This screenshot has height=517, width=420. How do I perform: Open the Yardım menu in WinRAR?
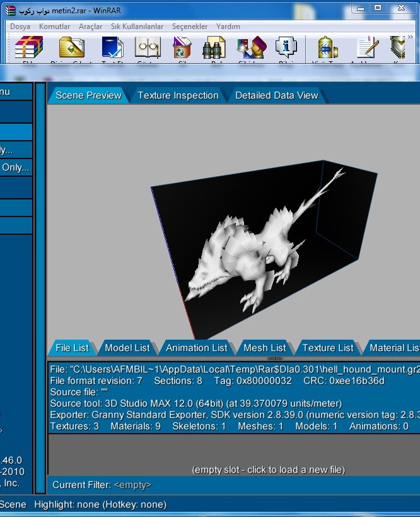click(228, 27)
